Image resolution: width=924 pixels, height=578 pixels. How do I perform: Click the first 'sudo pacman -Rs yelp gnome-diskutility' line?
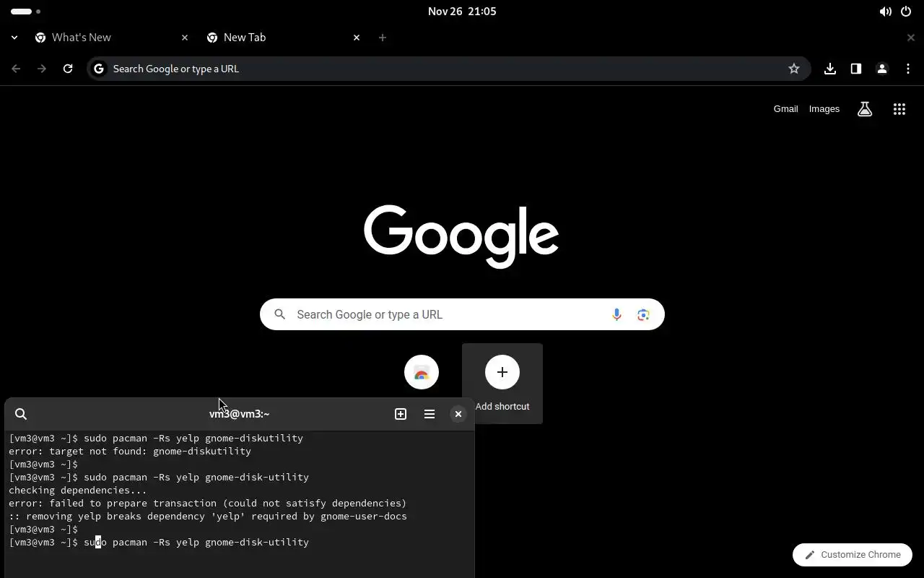click(156, 438)
